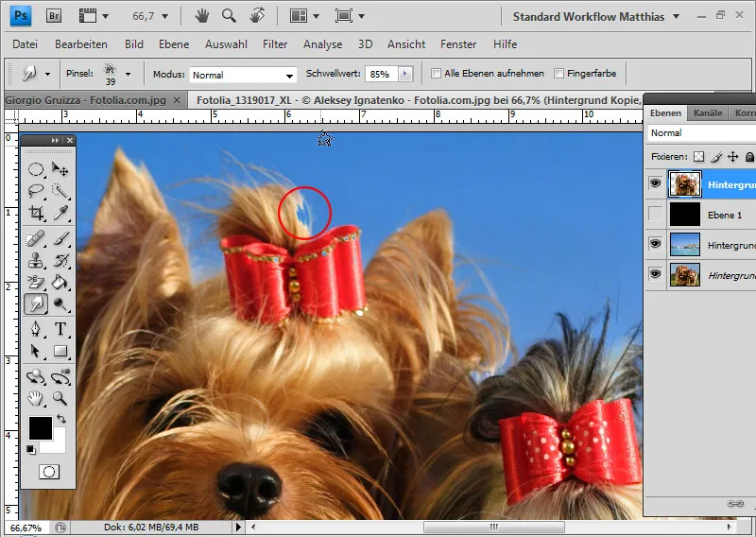Viewport: 756px width, 537px height.
Task: Click the link layers button
Action: [735, 503]
